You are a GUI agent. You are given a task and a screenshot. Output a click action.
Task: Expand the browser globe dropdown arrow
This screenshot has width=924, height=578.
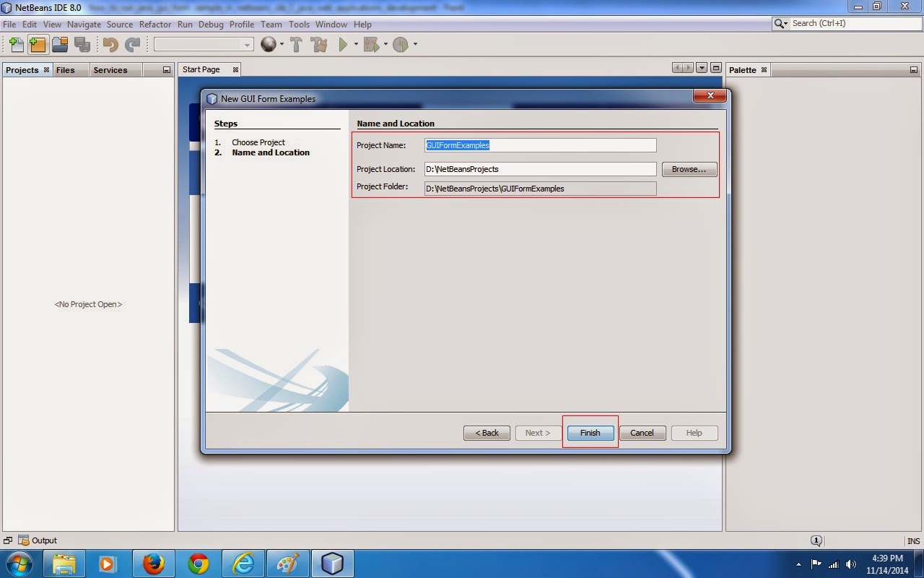pos(282,45)
